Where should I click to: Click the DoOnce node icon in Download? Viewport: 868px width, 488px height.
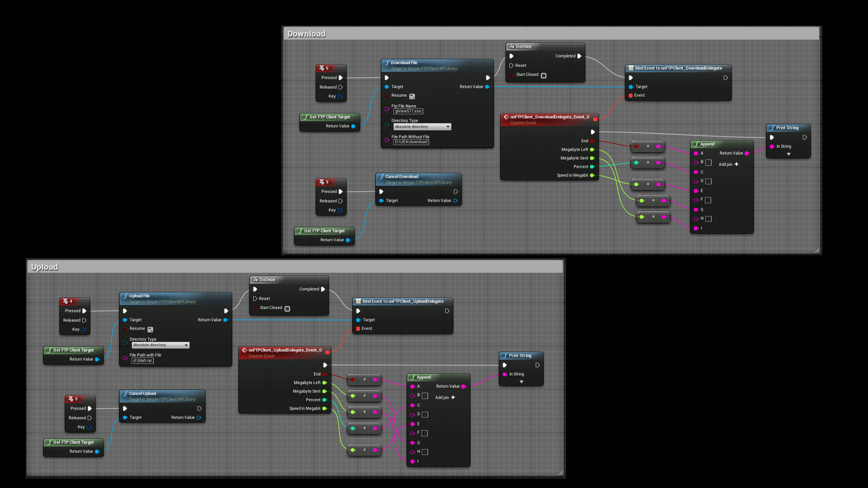511,47
